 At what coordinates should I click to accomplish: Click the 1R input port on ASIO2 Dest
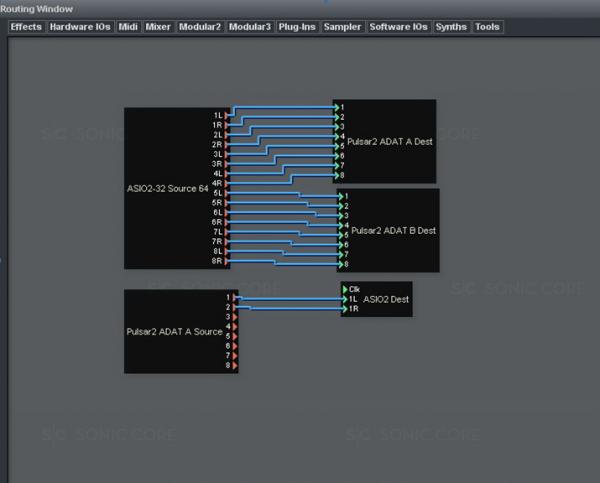[x=344, y=308]
